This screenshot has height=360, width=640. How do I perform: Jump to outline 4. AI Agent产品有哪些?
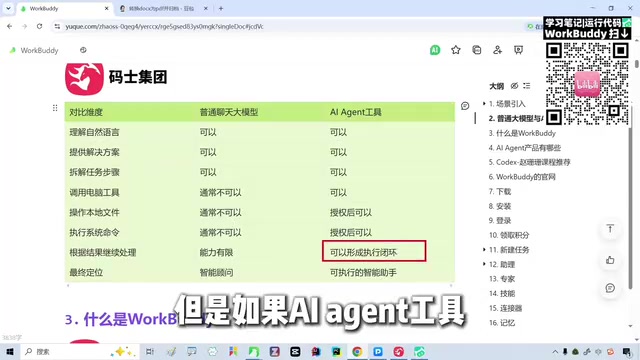tap(524, 148)
